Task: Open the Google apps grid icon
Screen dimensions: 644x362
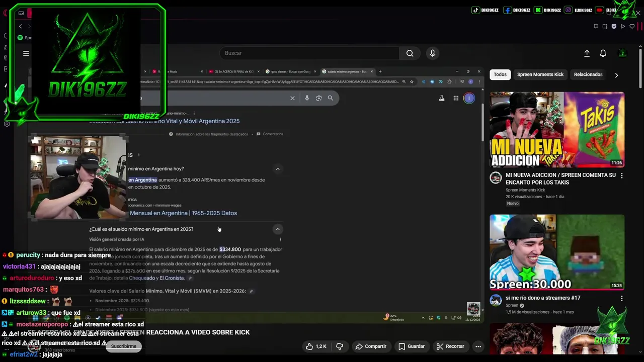Action: click(x=456, y=98)
